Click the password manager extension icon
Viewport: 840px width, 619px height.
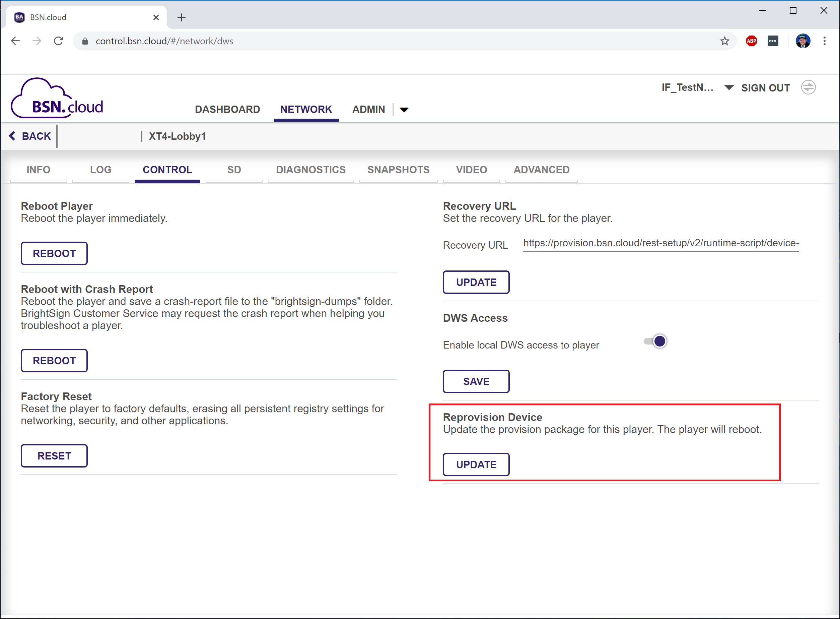[773, 41]
